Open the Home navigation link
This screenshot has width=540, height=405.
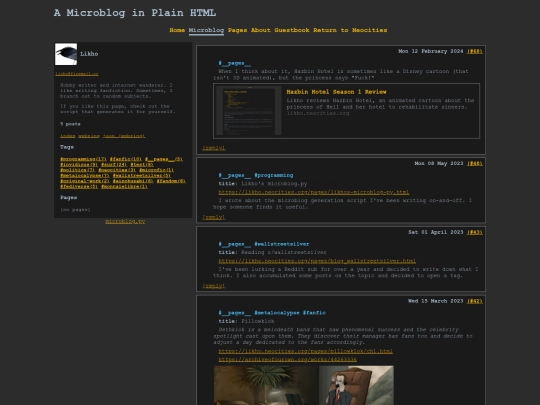(x=177, y=30)
